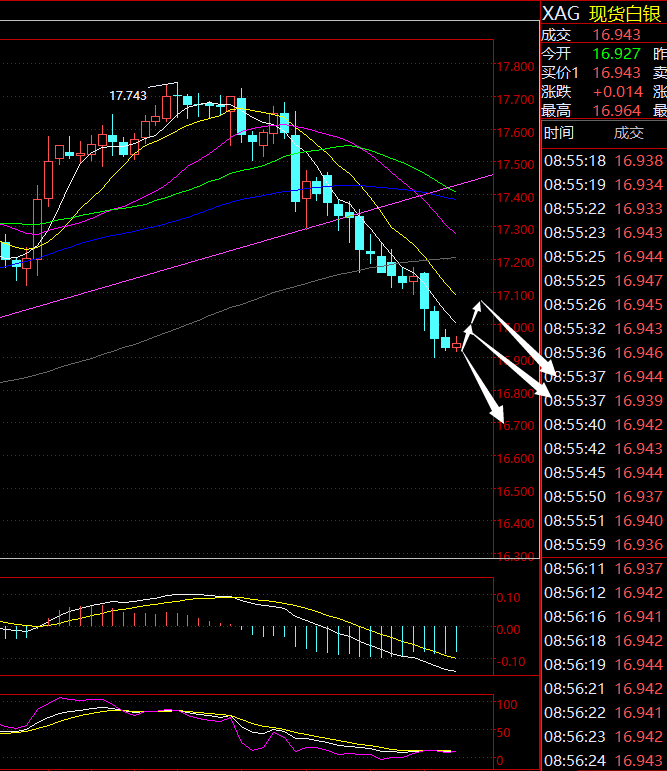Select the 08:55:19 tick time
This screenshot has height=771, width=667.
click(x=575, y=185)
